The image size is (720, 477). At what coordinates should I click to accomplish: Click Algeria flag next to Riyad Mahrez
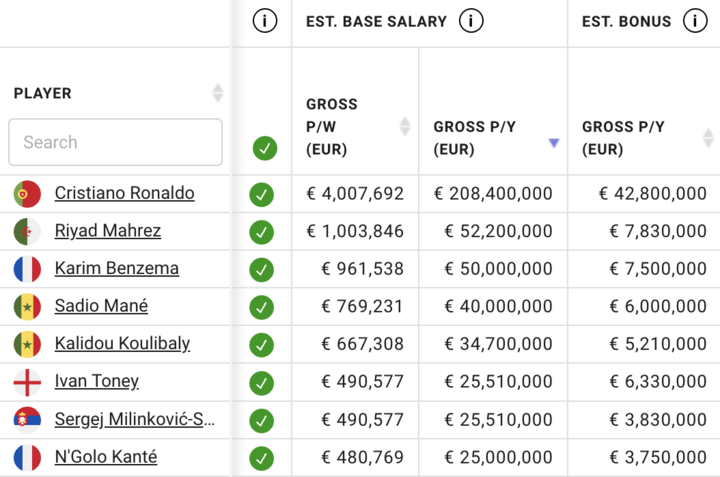pyautogui.click(x=27, y=231)
